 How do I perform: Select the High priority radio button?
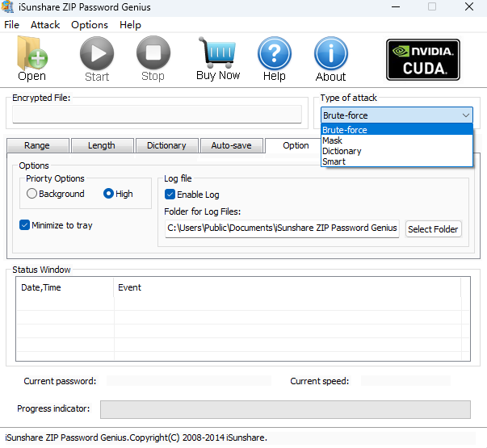(x=108, y=194)
